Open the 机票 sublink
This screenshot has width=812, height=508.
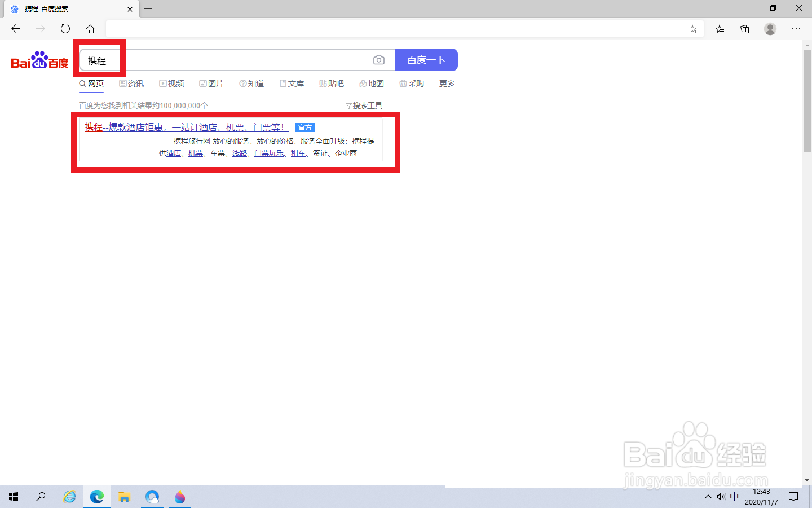click(196, 153)
